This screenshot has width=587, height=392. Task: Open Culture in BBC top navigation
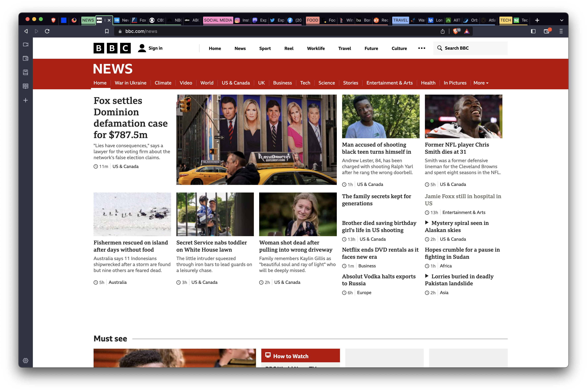pyautogui.click(x=399, y=48)
